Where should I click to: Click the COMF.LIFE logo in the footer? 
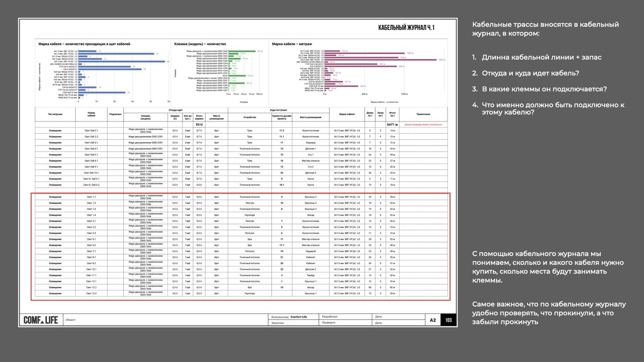coord(41,320)
